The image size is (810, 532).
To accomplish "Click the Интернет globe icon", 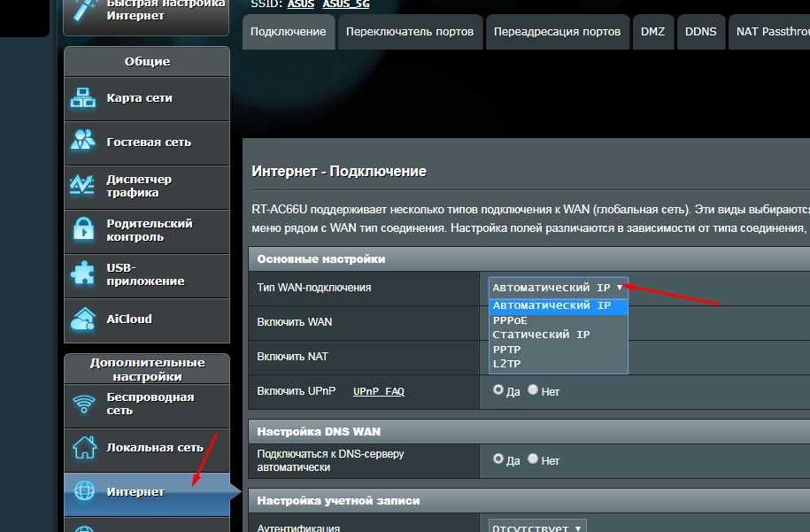I will [x=84, y=490].
